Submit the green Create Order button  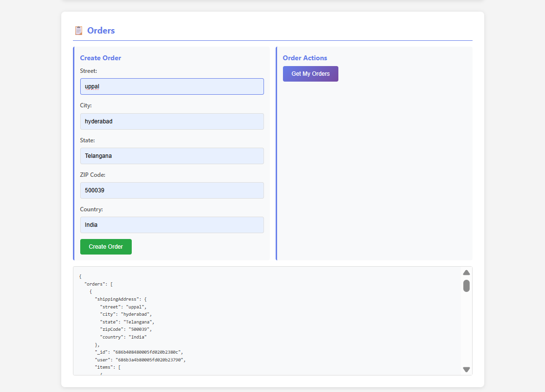pos(106,247)
